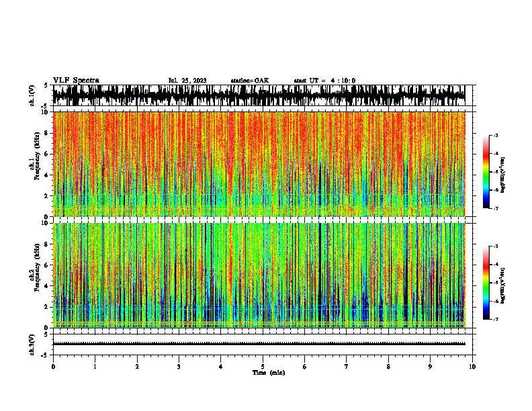Click the ch.2 spectrogram color scale bar
Viewport: 532px width, 411px height.
(486, 283)
